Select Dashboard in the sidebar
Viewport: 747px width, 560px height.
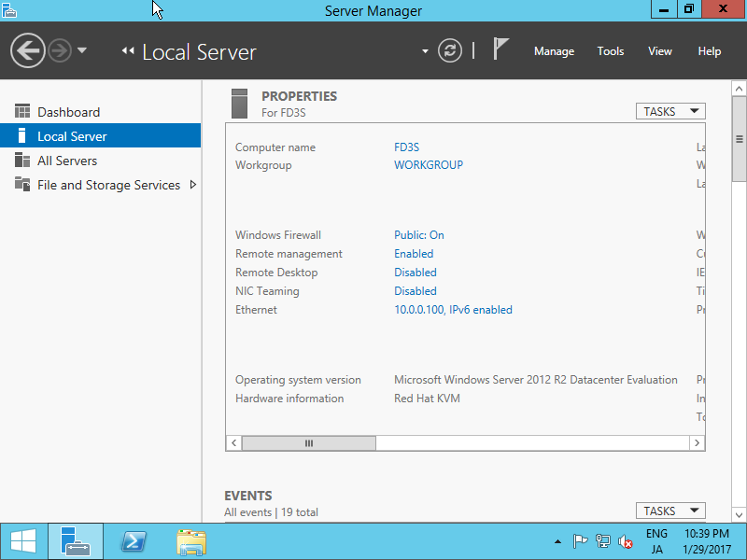[101, 112]
